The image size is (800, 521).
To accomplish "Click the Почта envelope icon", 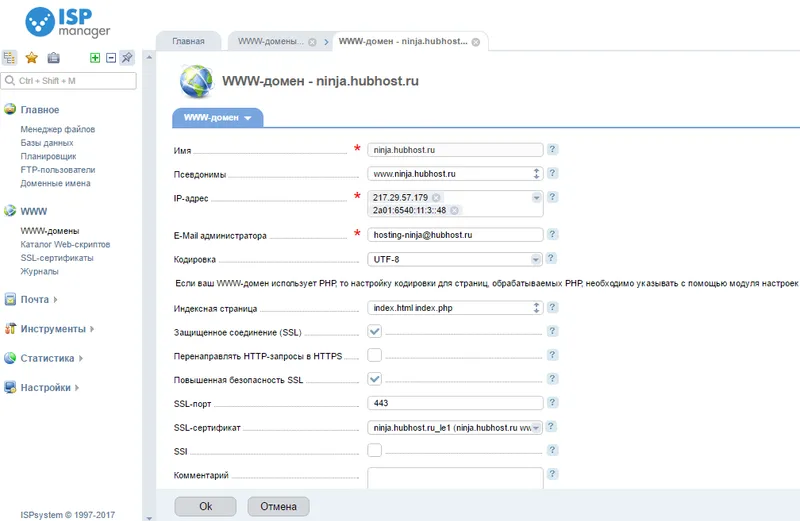I will tap(10, 300).
